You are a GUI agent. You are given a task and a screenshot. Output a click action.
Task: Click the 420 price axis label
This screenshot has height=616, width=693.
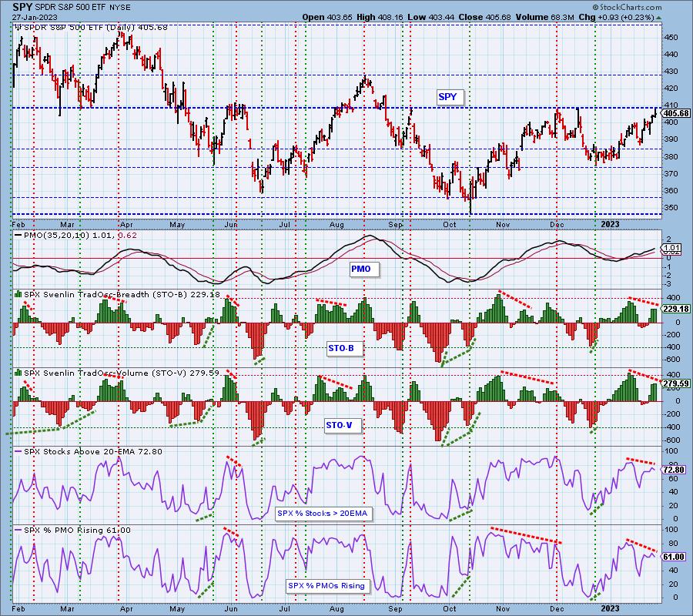coord(671,89)
